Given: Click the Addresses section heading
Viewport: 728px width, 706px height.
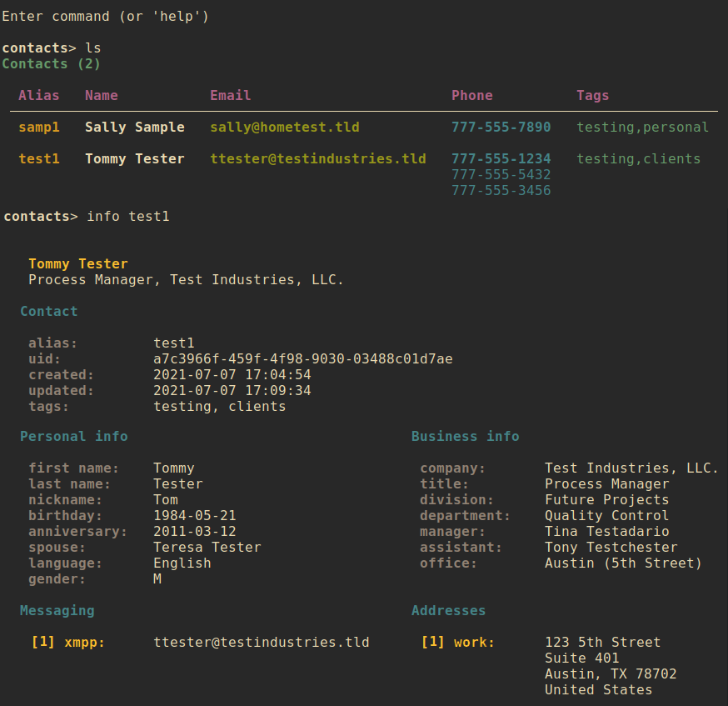Looking at the screenshot, I should tap(448, 611).
